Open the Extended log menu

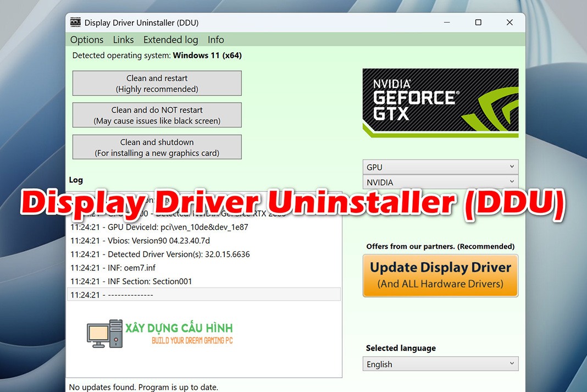[171, 40]
